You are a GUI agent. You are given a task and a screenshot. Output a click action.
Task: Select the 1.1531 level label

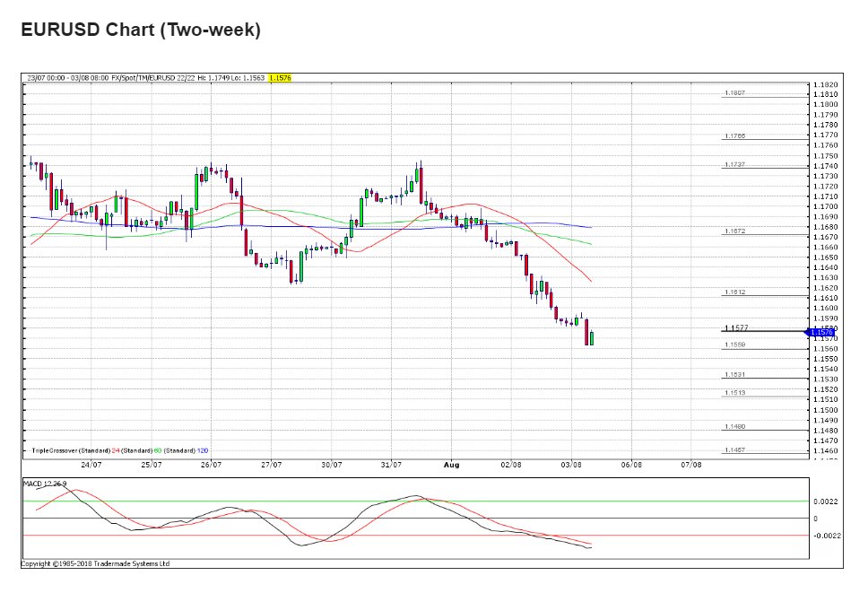pyautogui.click(x=735, y=374)
